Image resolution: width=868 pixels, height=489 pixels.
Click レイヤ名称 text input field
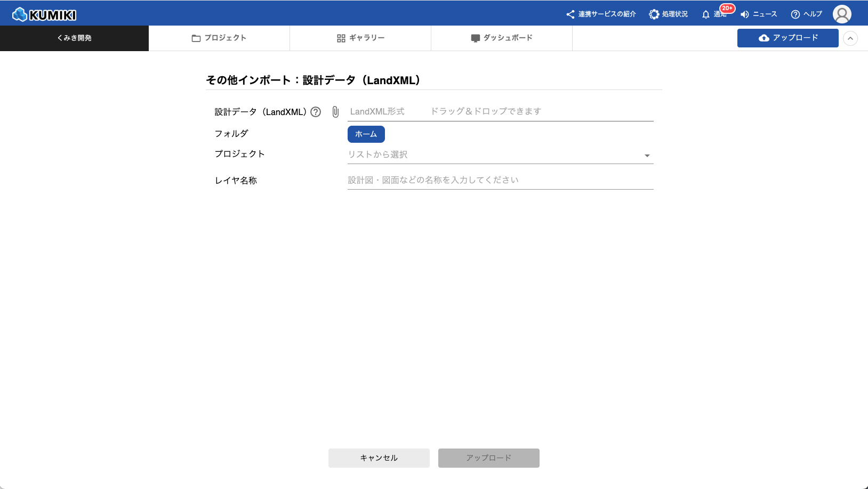point(500,180)
